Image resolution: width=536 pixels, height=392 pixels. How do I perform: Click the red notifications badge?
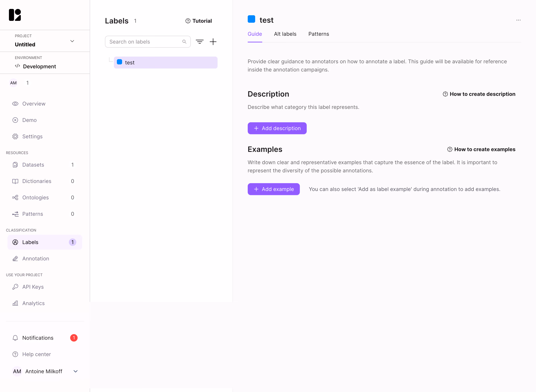74,338
